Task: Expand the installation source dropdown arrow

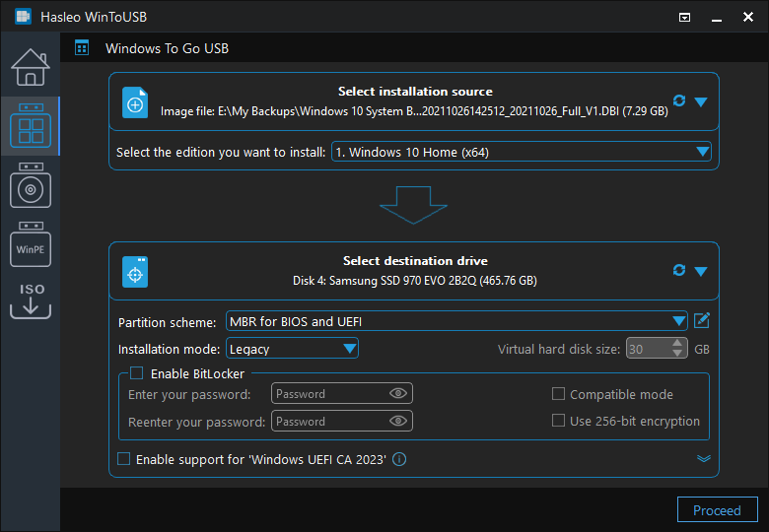Action: click(x=701, y=101)
